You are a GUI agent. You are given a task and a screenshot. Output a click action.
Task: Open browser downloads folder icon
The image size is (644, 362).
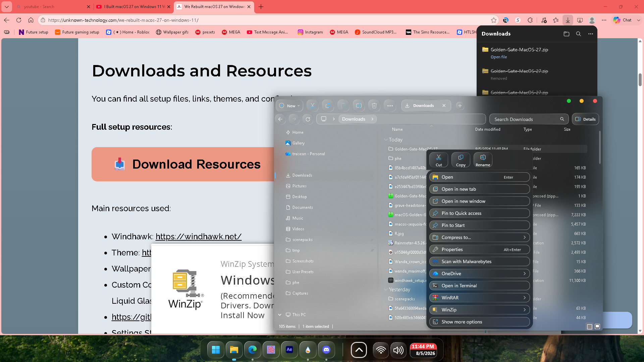[567, 34]
